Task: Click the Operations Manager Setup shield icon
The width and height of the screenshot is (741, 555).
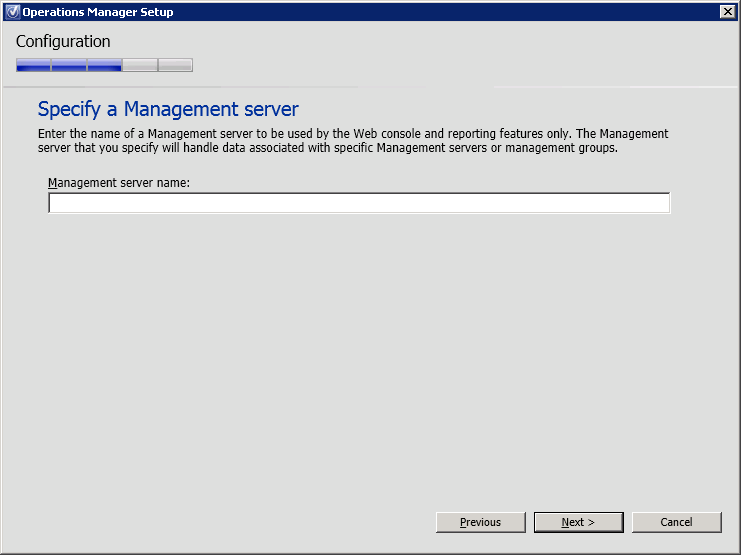Action: 12,12
